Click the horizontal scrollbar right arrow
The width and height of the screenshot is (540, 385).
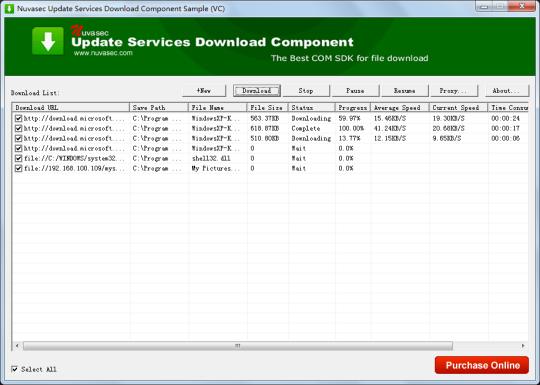click(523, 345)
